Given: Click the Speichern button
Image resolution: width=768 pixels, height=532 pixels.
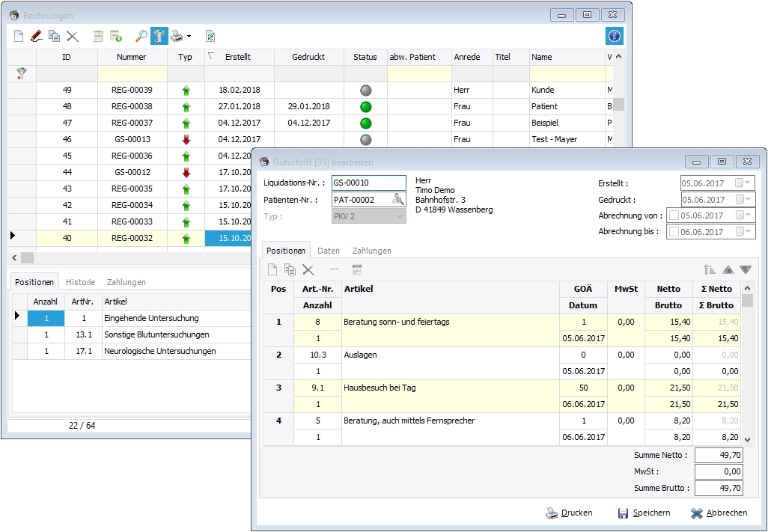Looking at the screenshot, I should tap(644, 513).
